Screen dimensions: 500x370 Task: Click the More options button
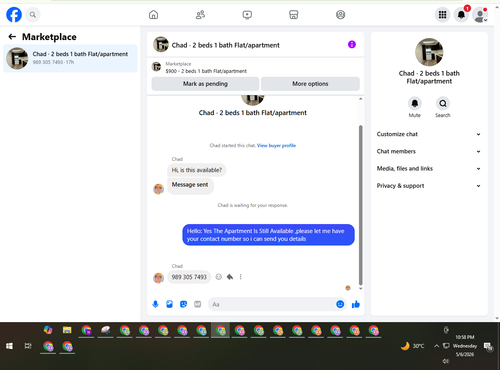tap(310, 84)
